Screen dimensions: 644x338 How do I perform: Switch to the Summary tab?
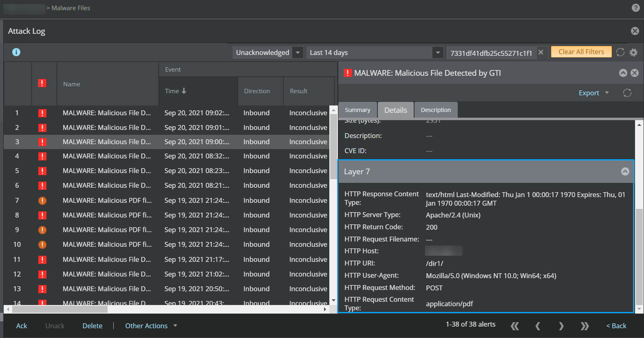point(357,110)
